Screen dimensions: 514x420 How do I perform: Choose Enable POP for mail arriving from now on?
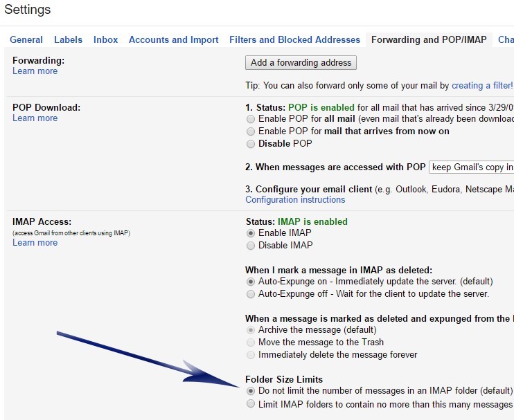(251, 131)
